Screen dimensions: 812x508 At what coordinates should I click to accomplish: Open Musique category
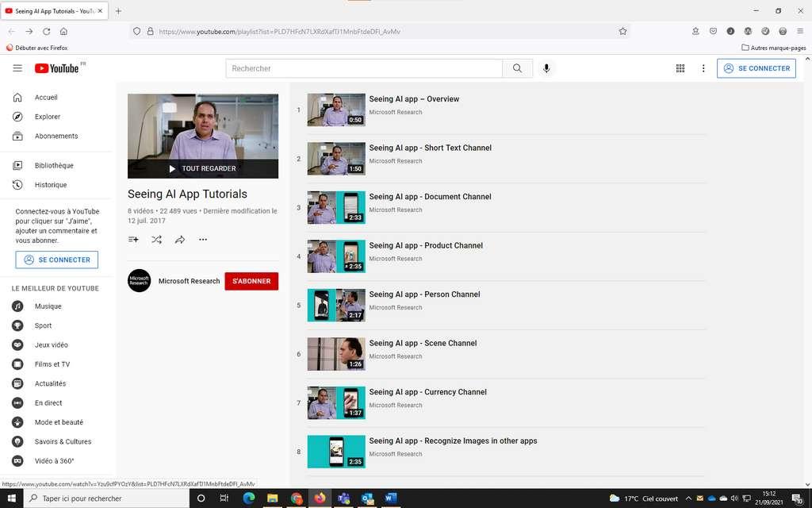[48, 306]
